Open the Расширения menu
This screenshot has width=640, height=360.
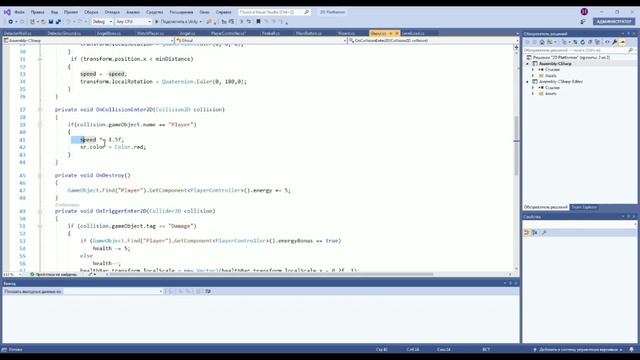[x=181, y=12]
